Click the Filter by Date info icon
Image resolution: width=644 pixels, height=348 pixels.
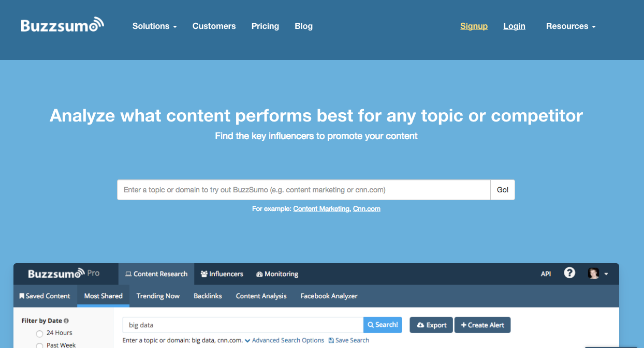(x=66, y=321)
